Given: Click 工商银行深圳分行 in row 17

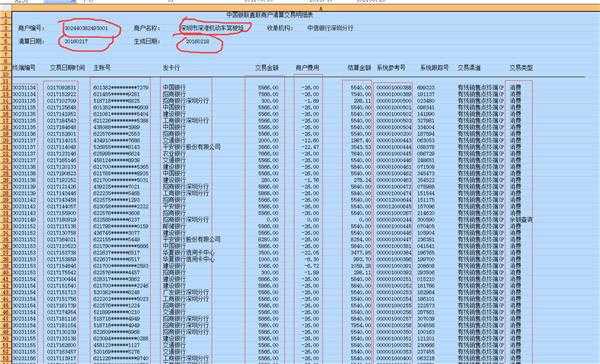Looking at the screenshot, I should (186, 121).
